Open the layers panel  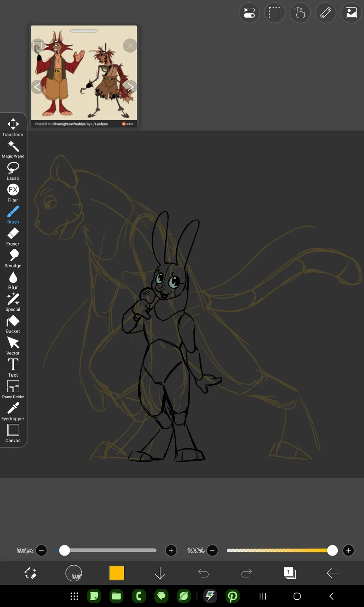pos(290,573)
